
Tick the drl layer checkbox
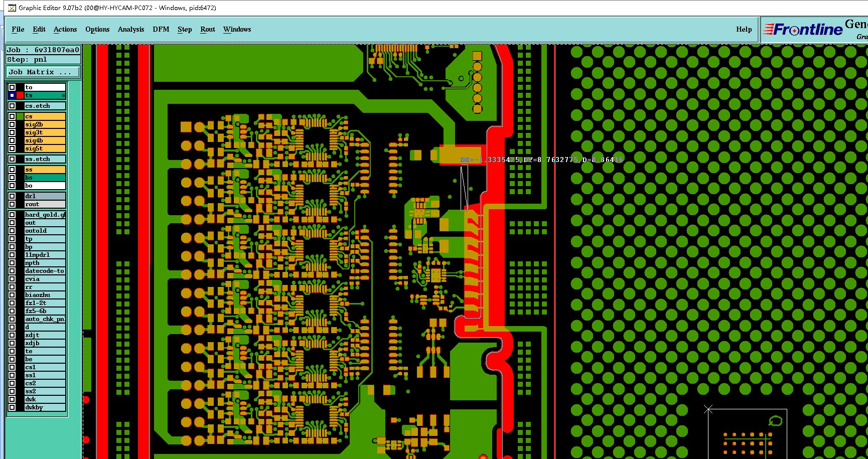[x=12, y=196]
